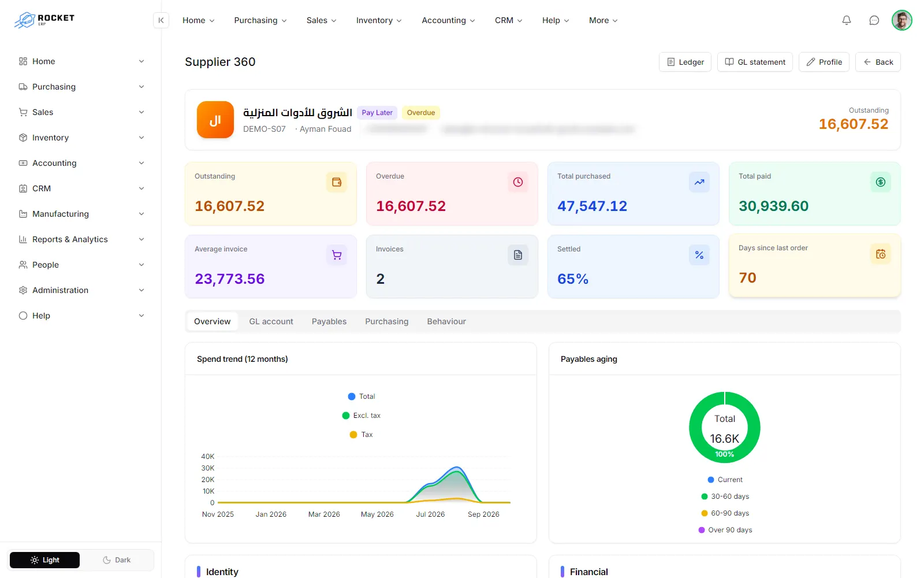Open the chat messages icon
Image resolution: width=924 pixels, height=578 pixels.
coord(874,20)
